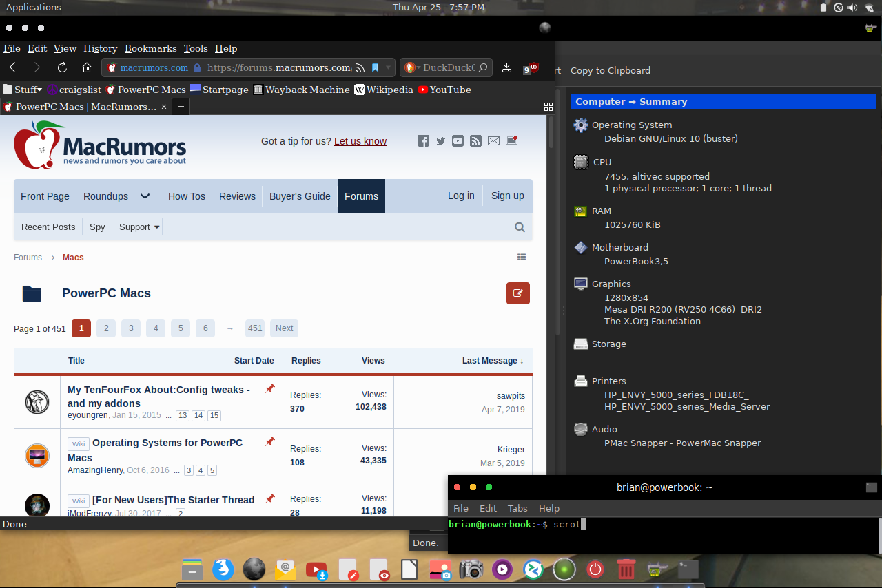Go back using the browser back arrow
The width and height of the screenshot is (882, 588).
[x=13, y=67]
